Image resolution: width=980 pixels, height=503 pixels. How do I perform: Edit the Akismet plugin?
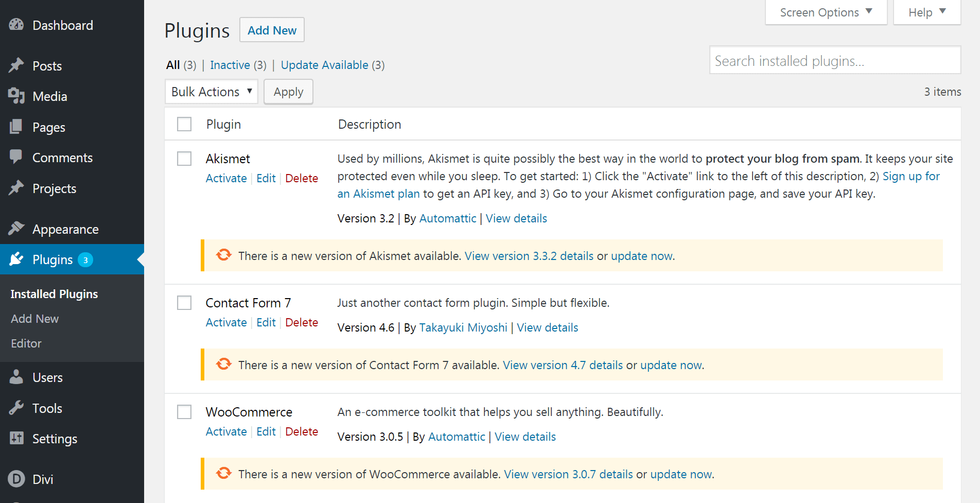pyautogui.click(x=266, y=178)
